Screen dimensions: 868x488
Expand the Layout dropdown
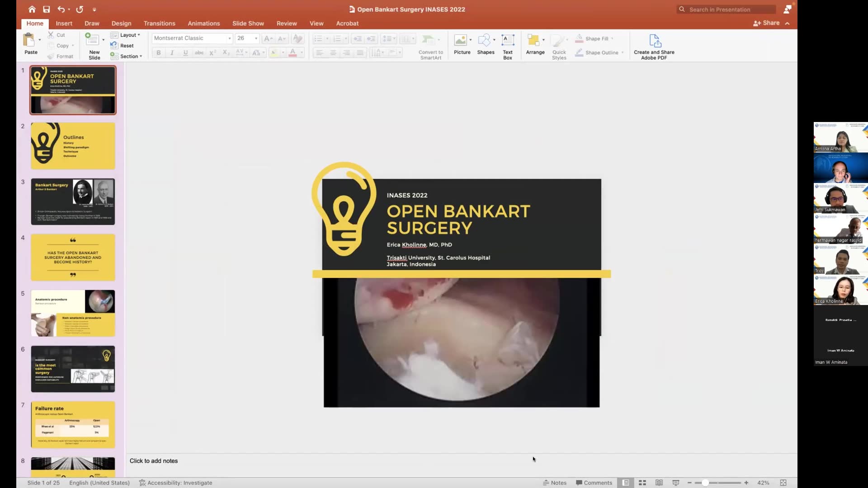click(x=128, y=35)
